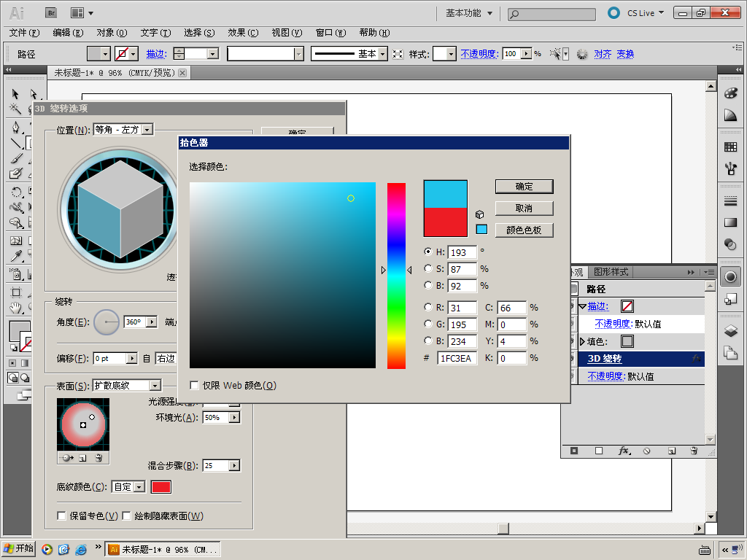Open Adobe Bridge from the top bar
This screenshot has width=747, height=560.
pos(51,12)
